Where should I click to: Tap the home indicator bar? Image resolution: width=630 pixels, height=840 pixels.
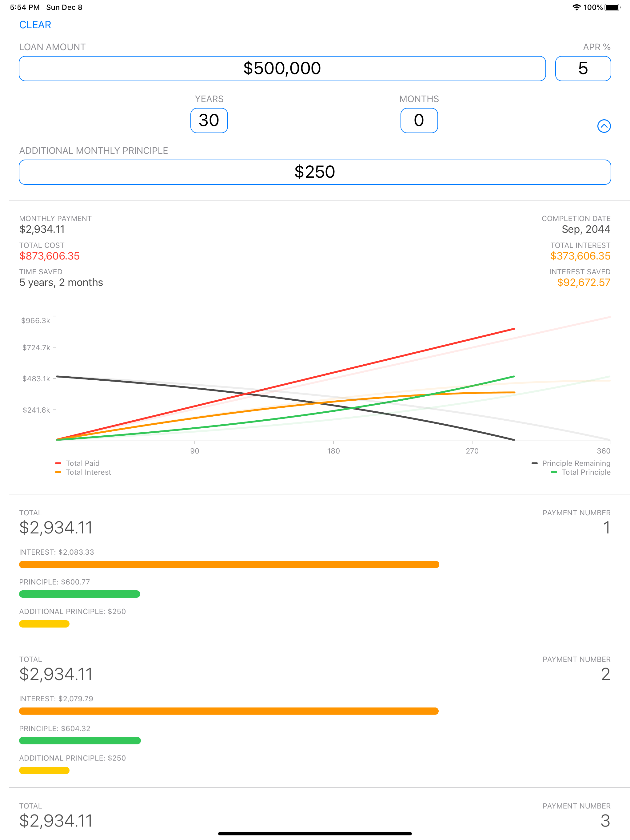(x=315, y=834)
